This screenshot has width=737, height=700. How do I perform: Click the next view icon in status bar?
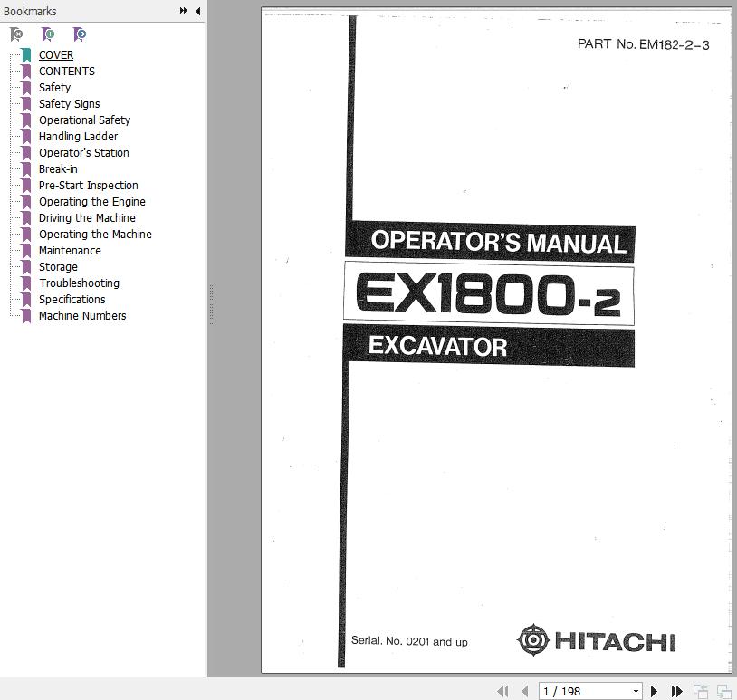[723, 691]
